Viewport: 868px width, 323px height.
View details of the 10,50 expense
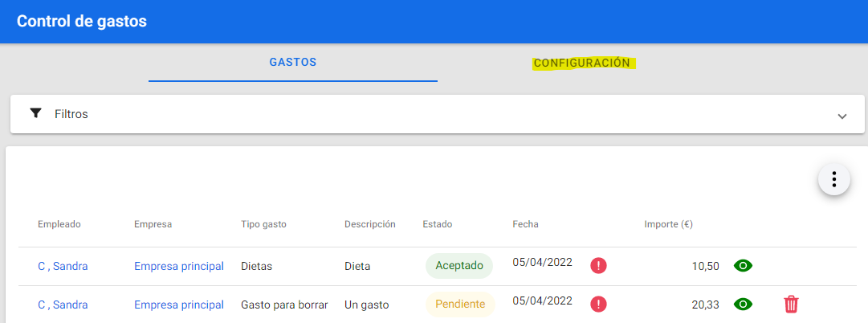pos(744,266)
